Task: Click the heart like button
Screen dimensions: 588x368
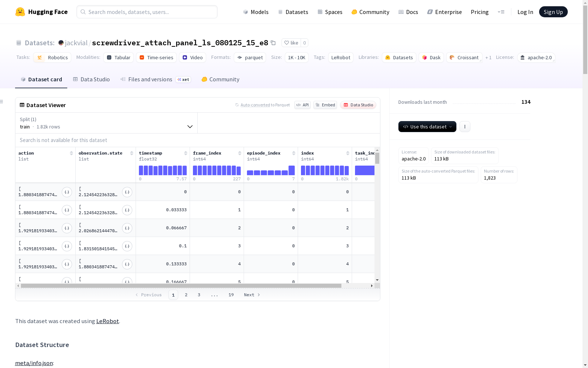Action: pyautogui.click(x=291, y=43)
